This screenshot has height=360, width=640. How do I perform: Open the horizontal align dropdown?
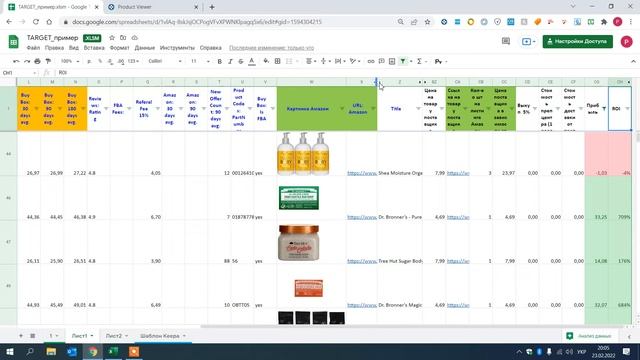[311, 61]
